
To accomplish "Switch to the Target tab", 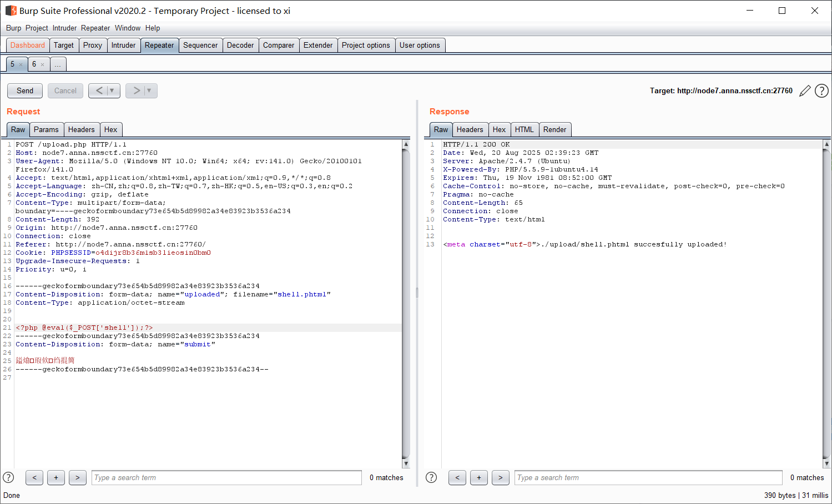I will point(64,46).
